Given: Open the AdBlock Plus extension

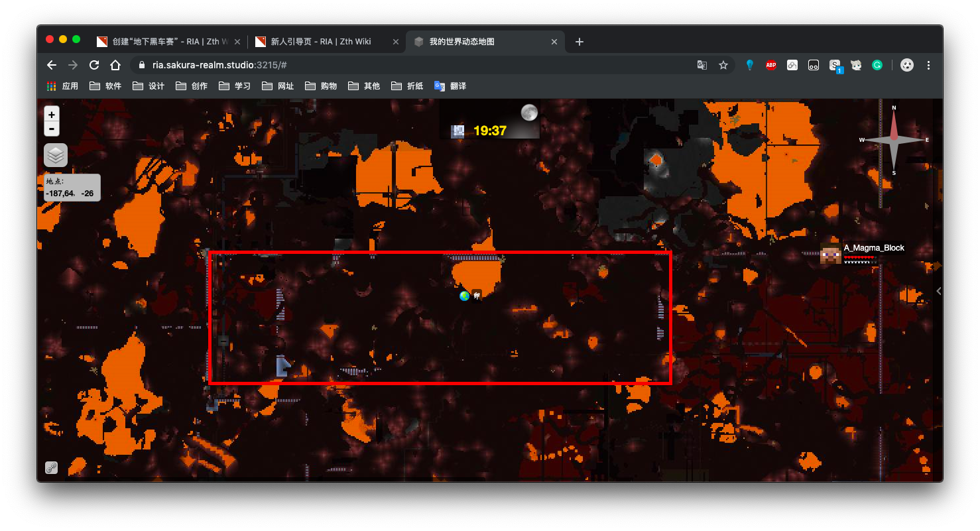Looking at the screenshot, I should (771, 65).
